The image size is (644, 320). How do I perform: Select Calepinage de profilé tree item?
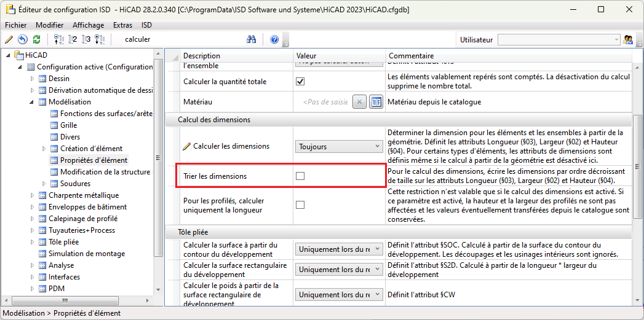pos(83,219)
